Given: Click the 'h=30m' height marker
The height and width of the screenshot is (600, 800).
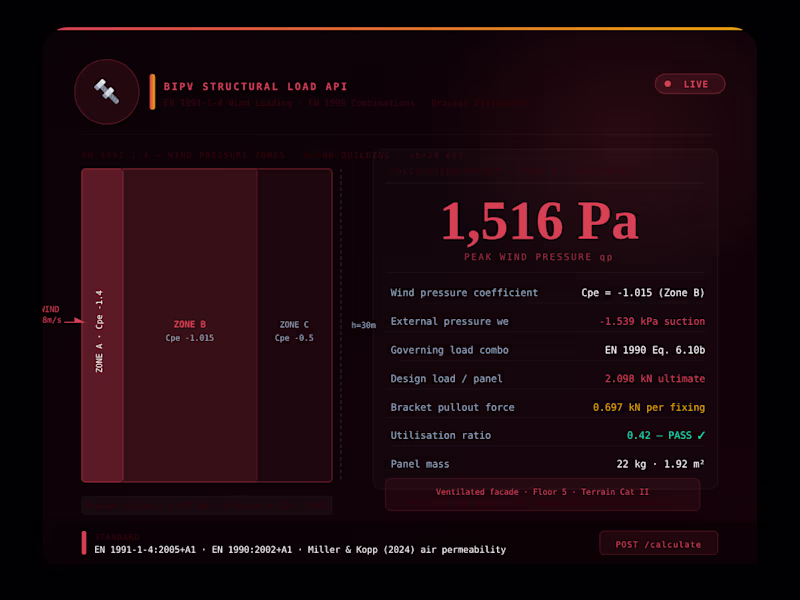Looking at the screenshot, I should (x=363, y=325).
